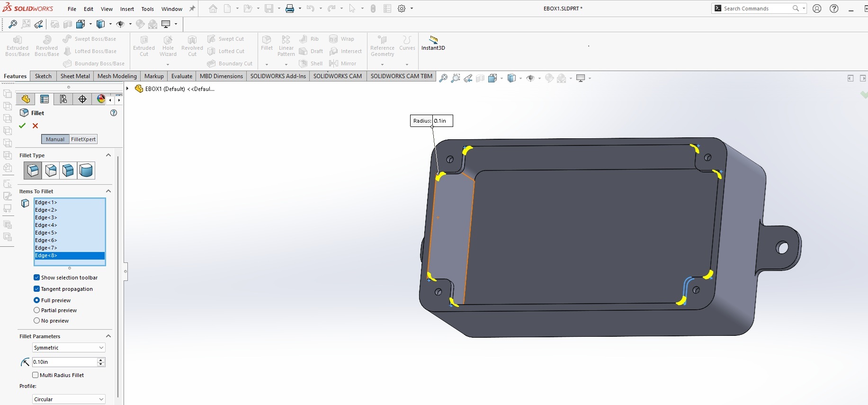Enable the Multi Radius Fillet checkbox
Image resolution: width=868 pixels, height=405 pixels.
tap(36, 375)
